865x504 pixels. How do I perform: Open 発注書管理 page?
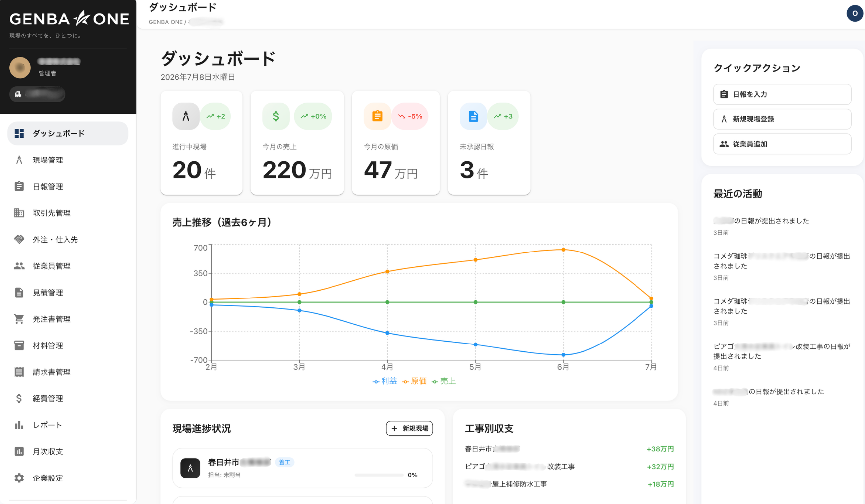click(x=68, y=319)
